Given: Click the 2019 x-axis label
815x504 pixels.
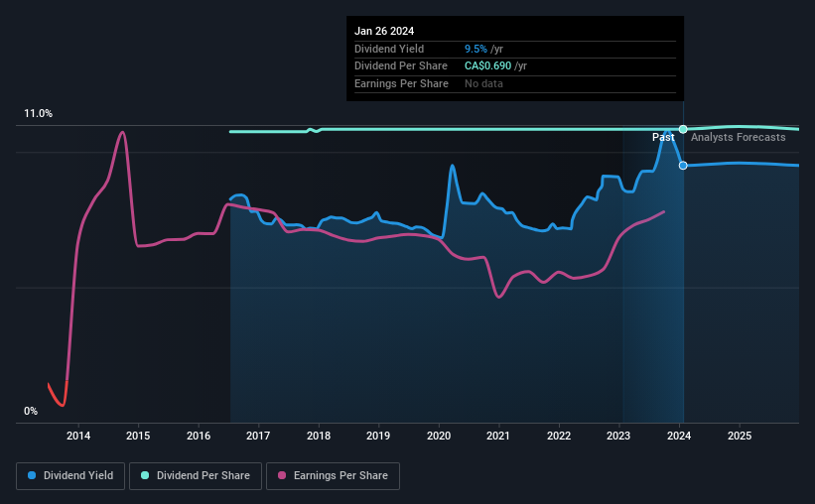Looking at the screenshot, I should coord(378,436).
